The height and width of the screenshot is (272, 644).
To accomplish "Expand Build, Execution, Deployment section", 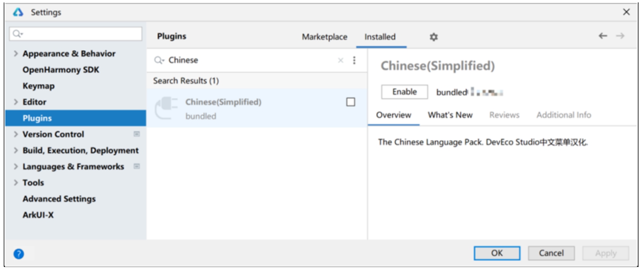I will (16, 150).
